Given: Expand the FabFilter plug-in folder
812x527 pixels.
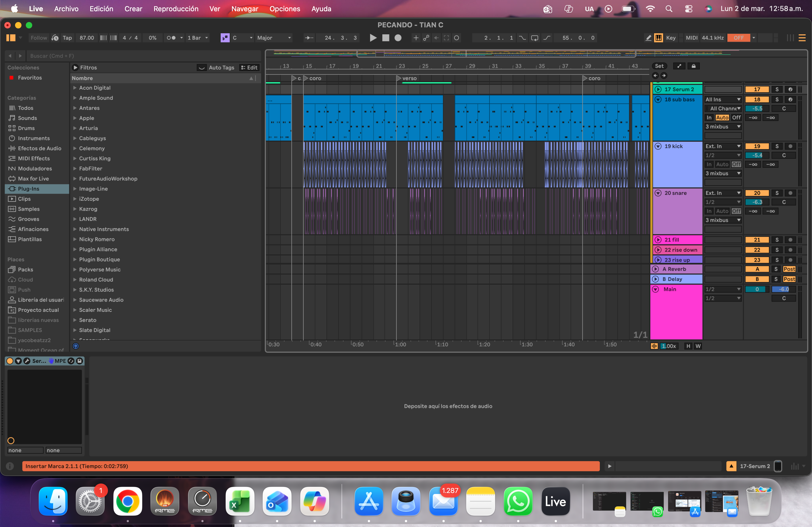Looking at the screenshot, I should [x=75, y=169].
